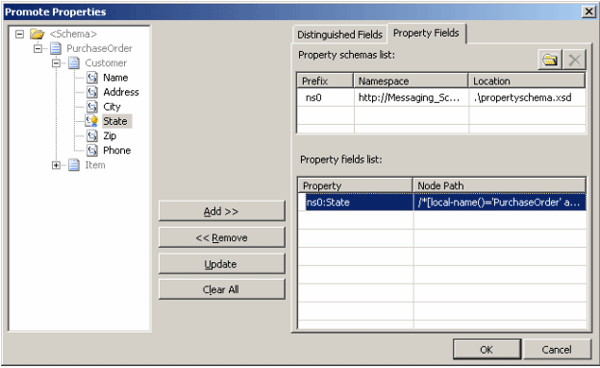Screen dimensions: 600x368
Task: Click the Node Path column header
Action: click(x=500, y=186)
